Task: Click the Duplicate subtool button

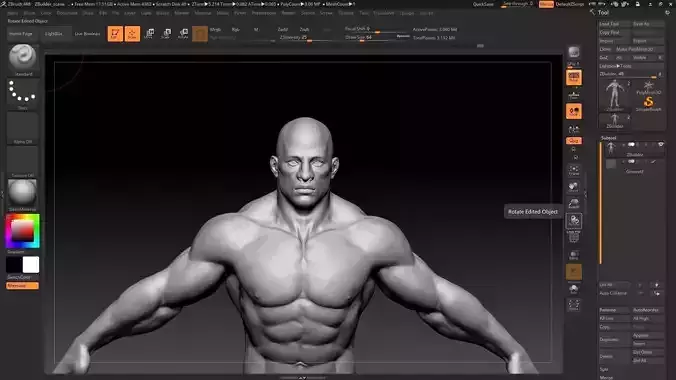Action: tap(615, 339)
